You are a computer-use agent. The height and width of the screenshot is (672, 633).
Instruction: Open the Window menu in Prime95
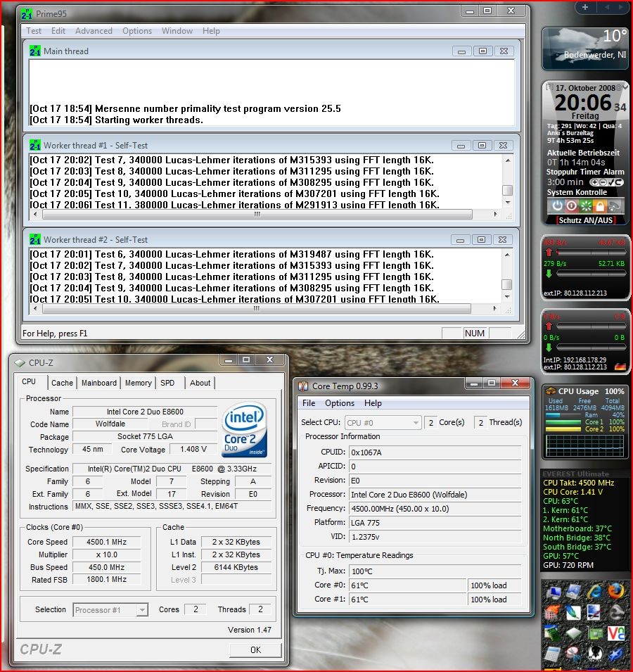(x=177, y=31)
